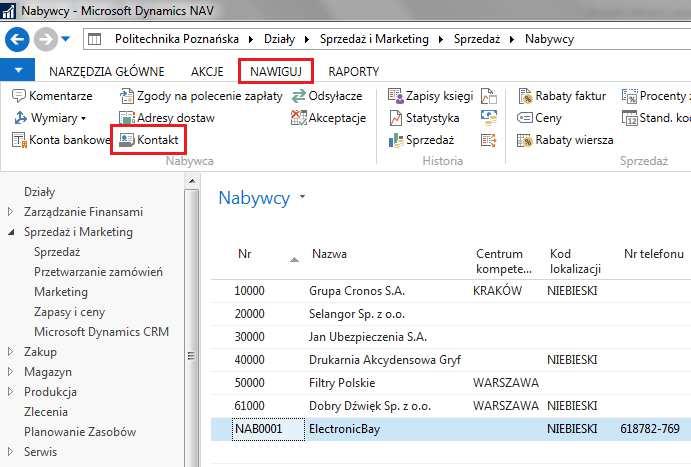Open Adresy dostaw
691x467 pixels.
[x=167, y=118]
